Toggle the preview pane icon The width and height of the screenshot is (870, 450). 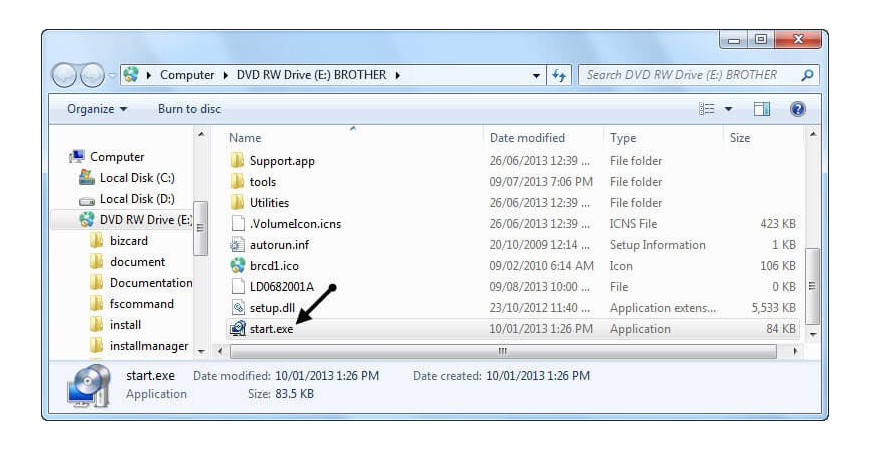click(762, 109)
